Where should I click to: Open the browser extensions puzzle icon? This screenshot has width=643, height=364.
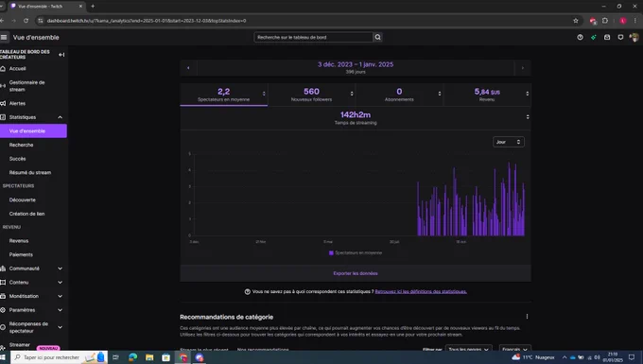point(605,21)
